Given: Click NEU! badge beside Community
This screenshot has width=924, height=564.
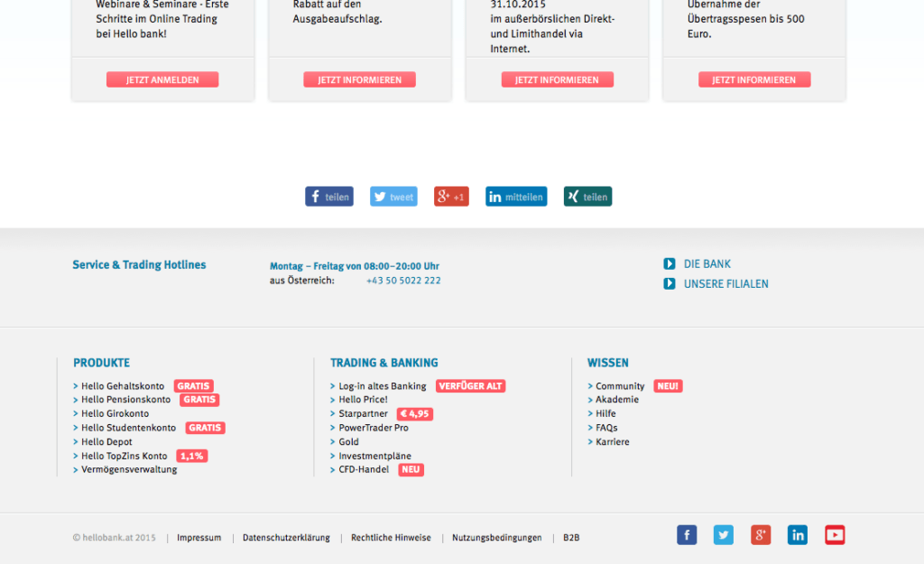Looking at the screenshot, I should tap(668, 386).
